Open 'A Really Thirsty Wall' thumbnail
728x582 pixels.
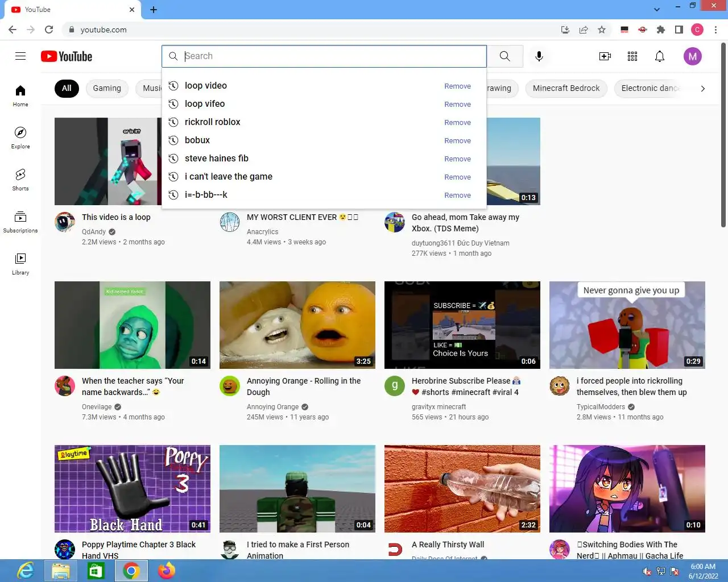(462, 489)
